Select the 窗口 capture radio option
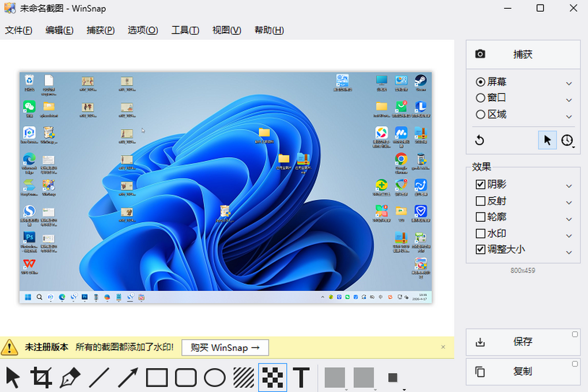 click(x=481, y=98)
